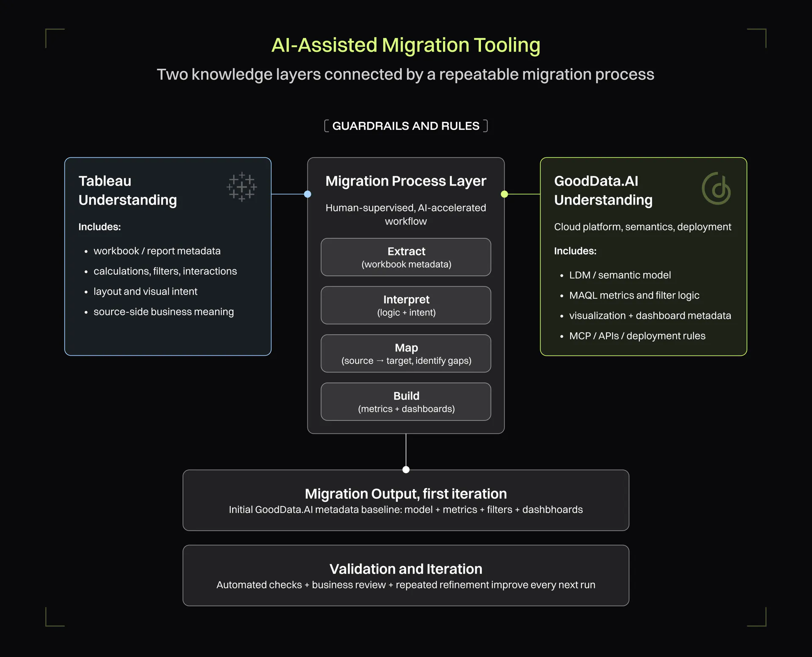Click the green connector dot near GoodData panel
Screen dimensions: 812x657
pyautogui.click(x=504, y=194)
